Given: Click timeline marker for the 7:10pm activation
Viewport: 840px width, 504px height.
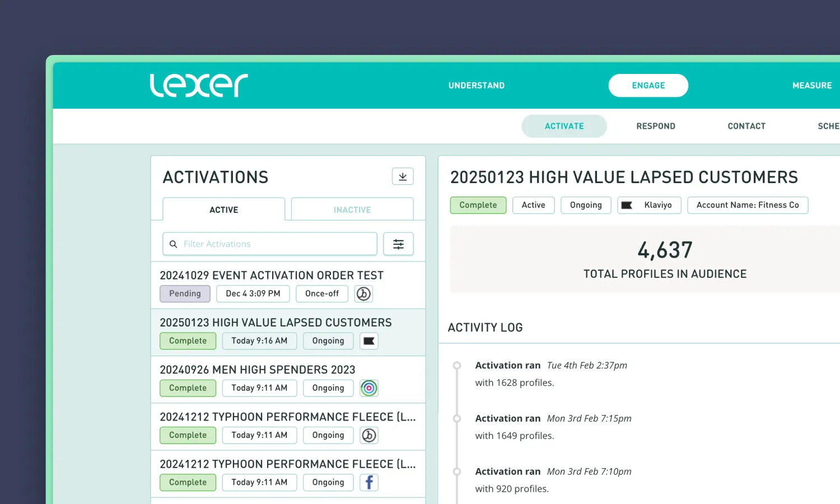Looking at the screenshot, I should coord(457,472).
